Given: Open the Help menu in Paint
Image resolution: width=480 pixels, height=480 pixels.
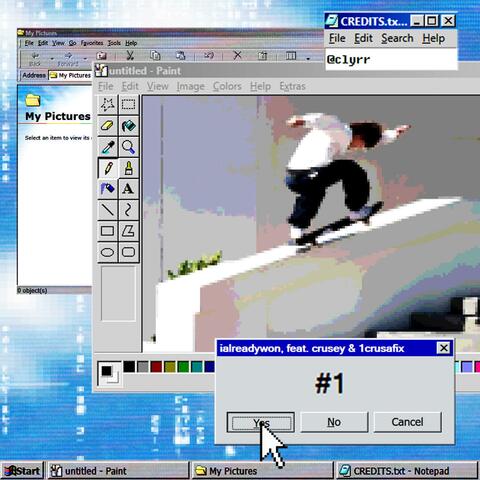Looking at the screenshot, I should [x=260, y=86].
